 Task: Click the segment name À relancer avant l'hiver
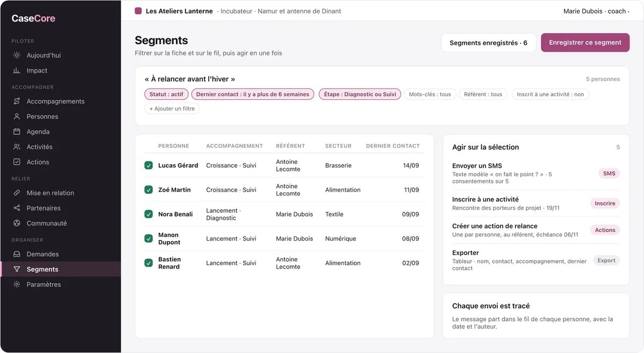(190, 79)
